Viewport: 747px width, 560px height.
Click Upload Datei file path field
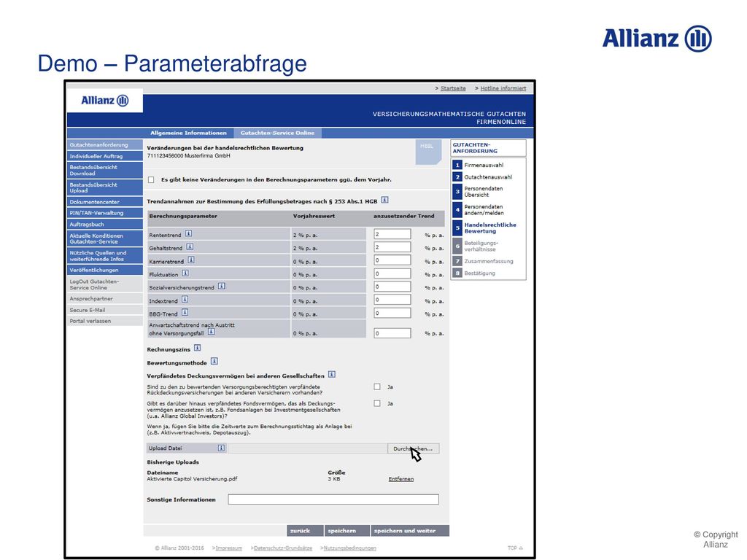(308, 448)
